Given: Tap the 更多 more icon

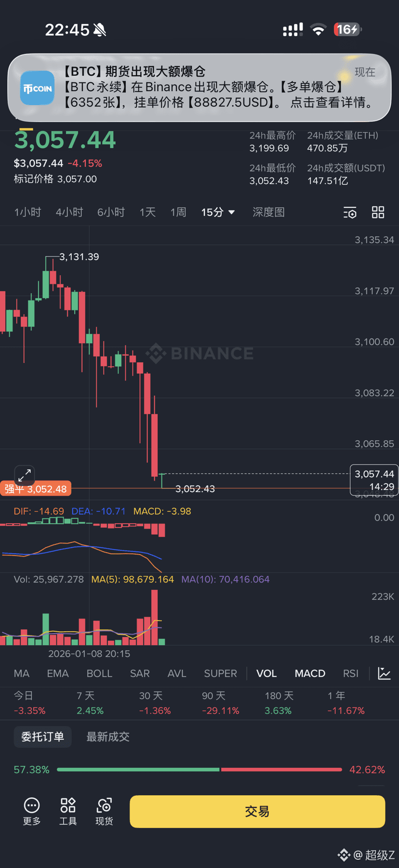Looking at the screenshot, I should click(x=32, y=812).
